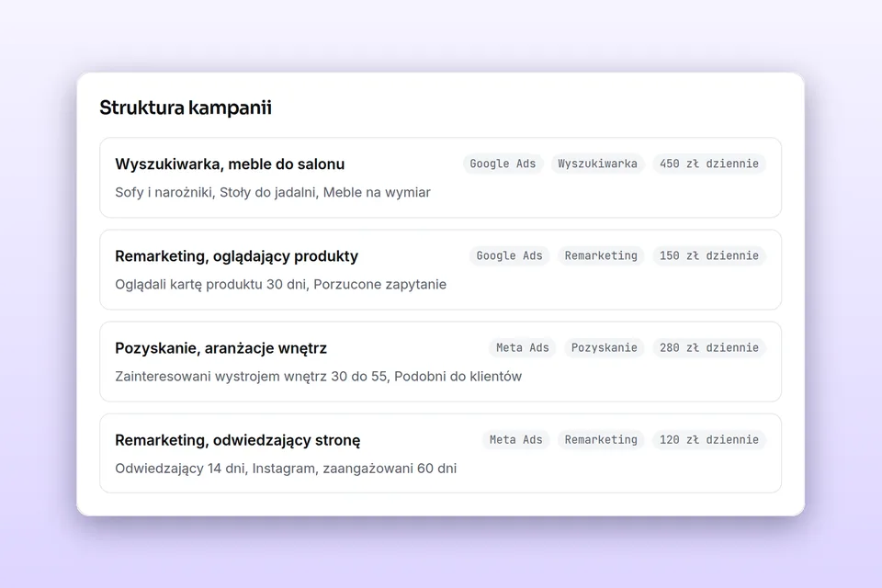Select text Odwiedzający 14 dni, Instagram
882x588 pixels.
pyautogui.click(x=215, y=469)
